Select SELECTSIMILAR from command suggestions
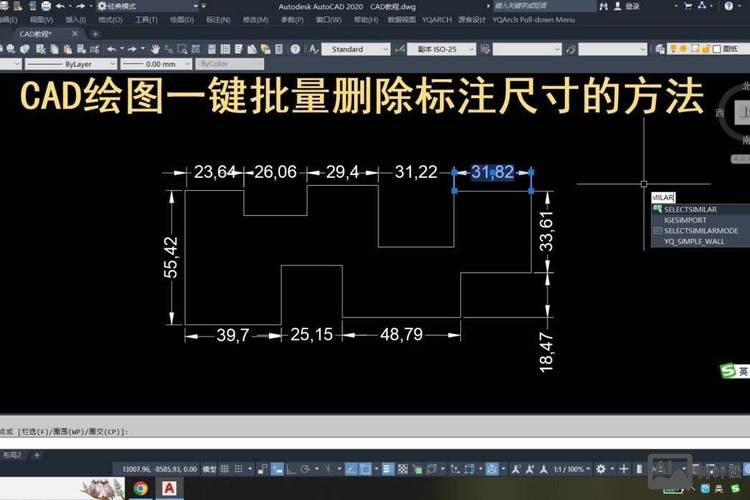 pyautogui.click(x=700, y=209)
